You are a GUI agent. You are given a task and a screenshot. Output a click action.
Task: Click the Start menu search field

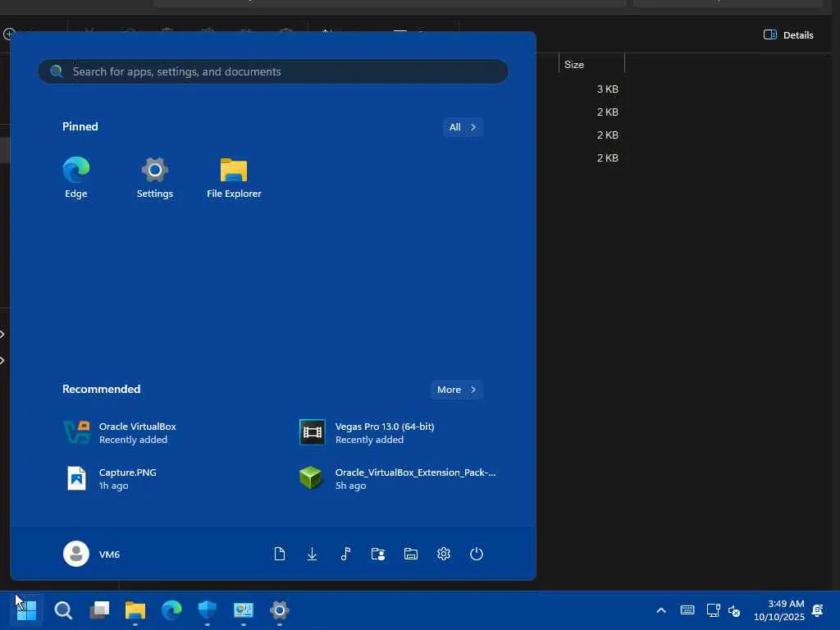tap(272, 71)
